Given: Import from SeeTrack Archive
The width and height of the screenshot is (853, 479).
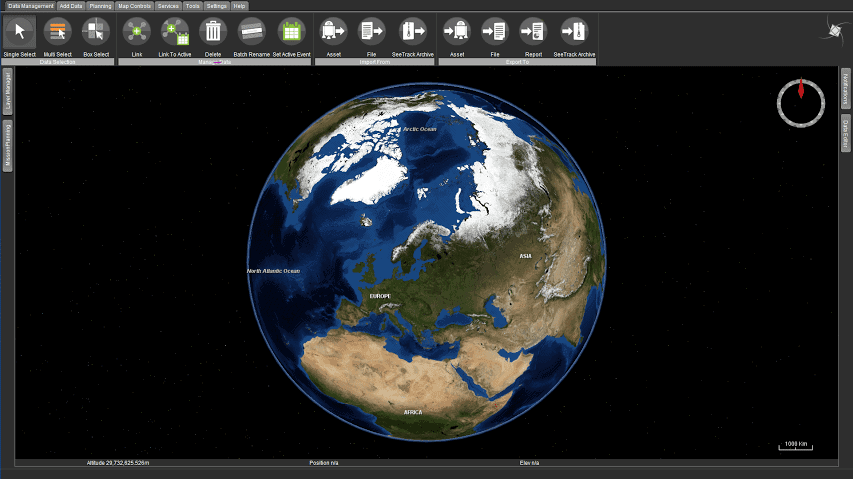Looking at the screenshot, I should click(412, 32).
